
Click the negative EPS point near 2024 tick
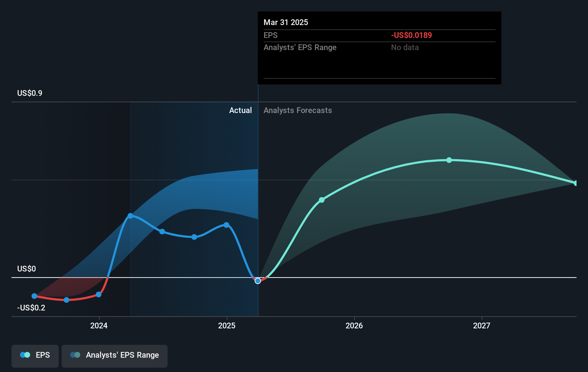pos(99,294)
